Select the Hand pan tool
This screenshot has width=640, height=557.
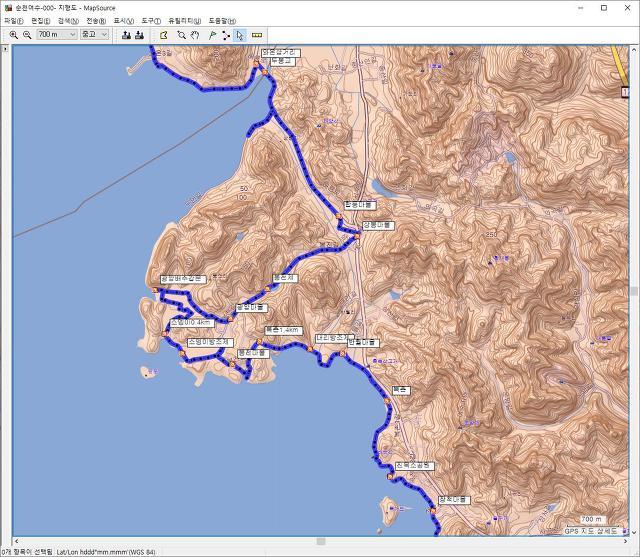195,35
